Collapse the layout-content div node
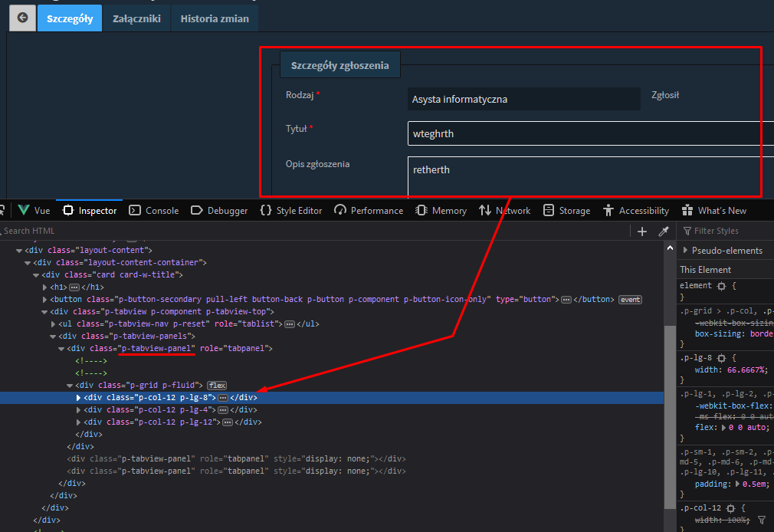The image size is (774, 532). 19,251
